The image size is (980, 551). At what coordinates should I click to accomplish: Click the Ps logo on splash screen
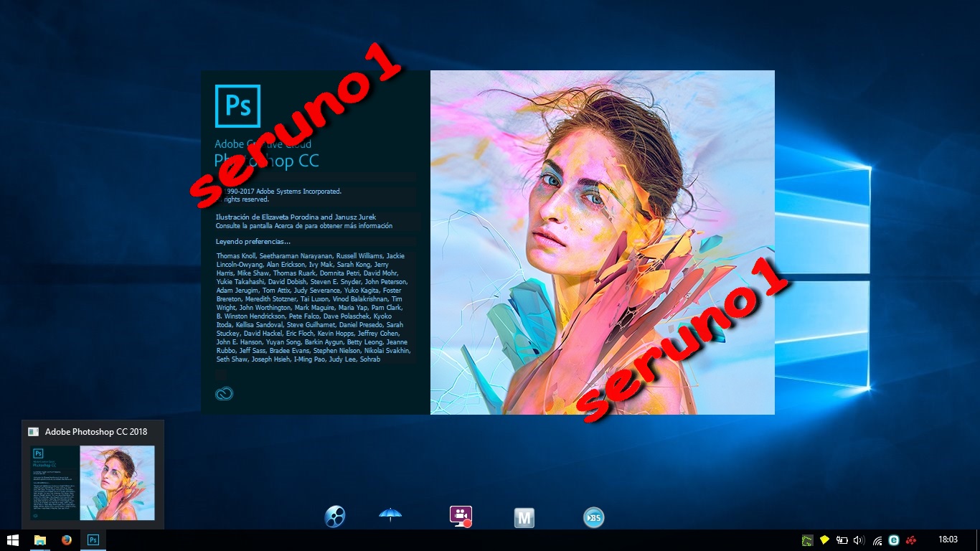(x=237, y=106)
